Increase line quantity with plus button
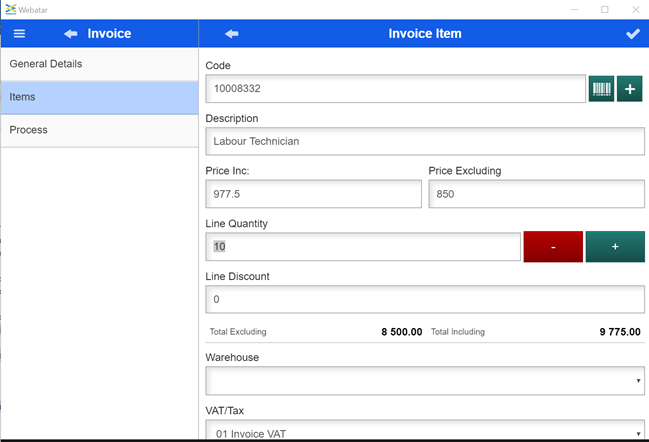Image resolution: width=649 pixels, height=442 pixels. point(615,246)
